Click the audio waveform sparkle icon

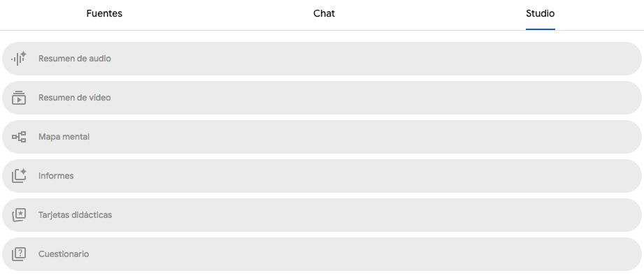(19, 59)
